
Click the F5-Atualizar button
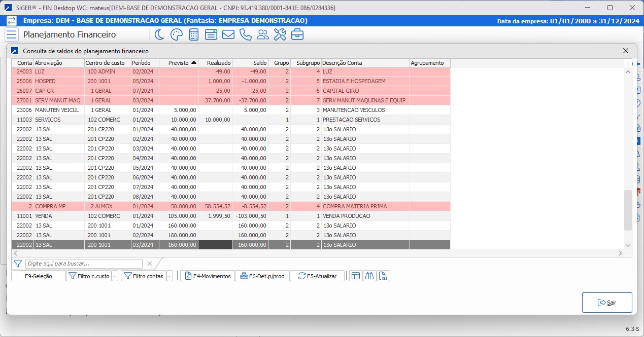pos(317,276)
